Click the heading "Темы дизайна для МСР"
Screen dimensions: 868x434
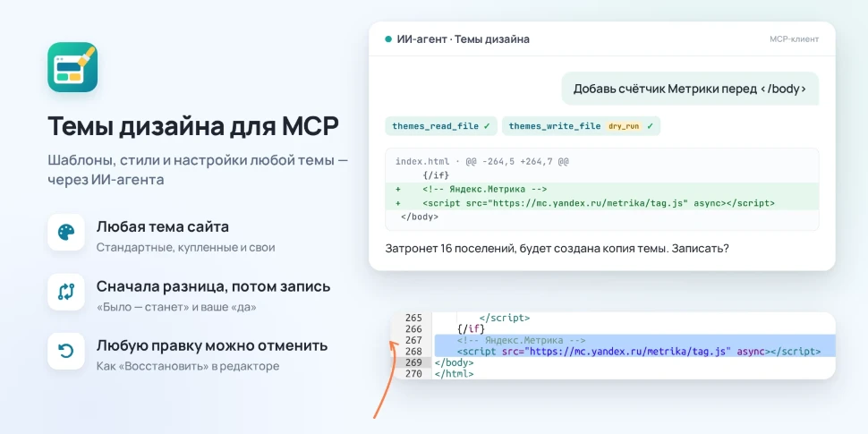pyautogui.click(x=193, y=126)
